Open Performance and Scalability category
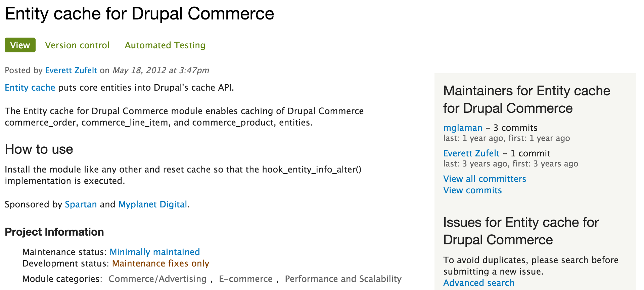The height and width of the screenshot is (290, 644). click(x=343, y=279)
